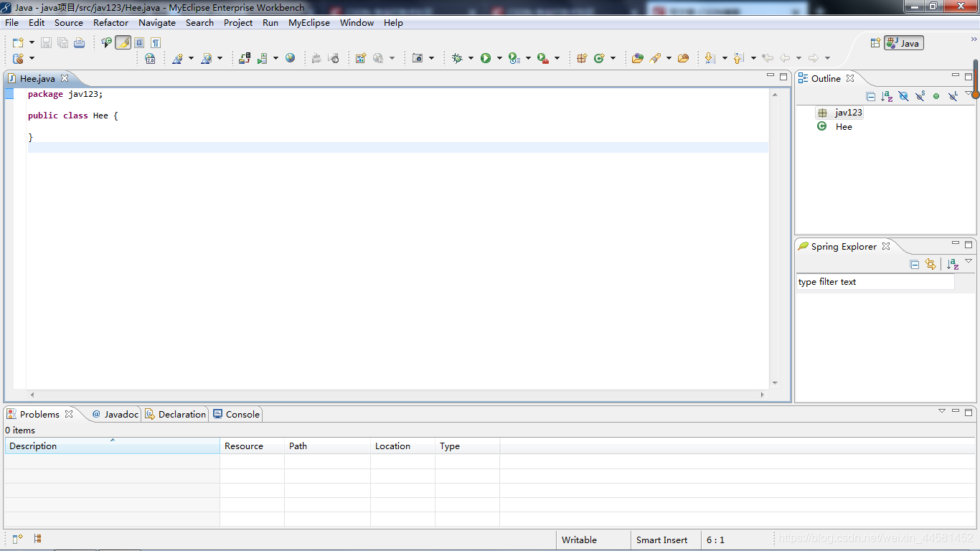Open the Window menu
This screenshot has width=980, height=551.
click(x=357, y=22)
